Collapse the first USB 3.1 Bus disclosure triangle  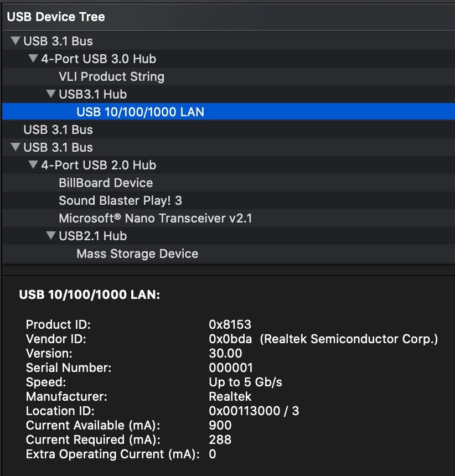pos(15,41)
